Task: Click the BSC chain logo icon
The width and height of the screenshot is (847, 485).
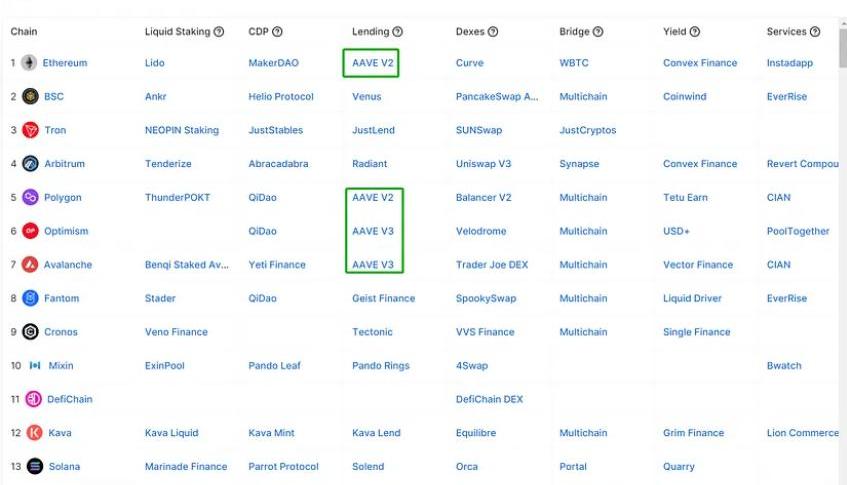Action: [x=30, y=97]
